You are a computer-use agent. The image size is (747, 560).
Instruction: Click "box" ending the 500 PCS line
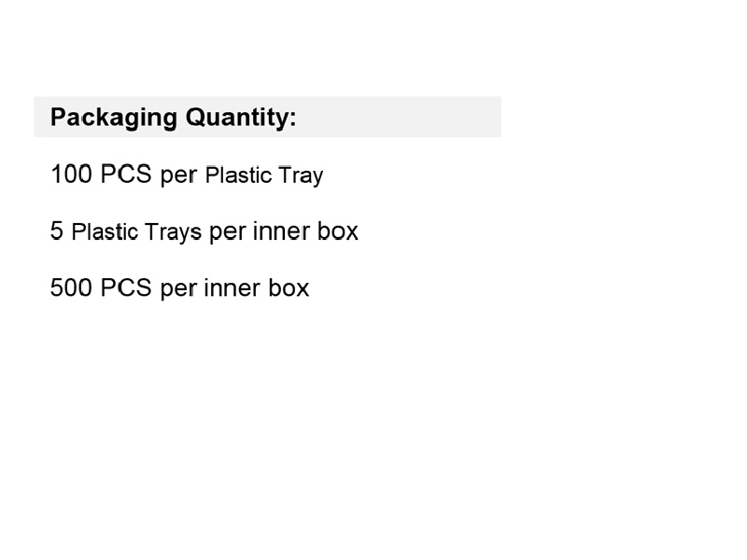coord(289,287)
